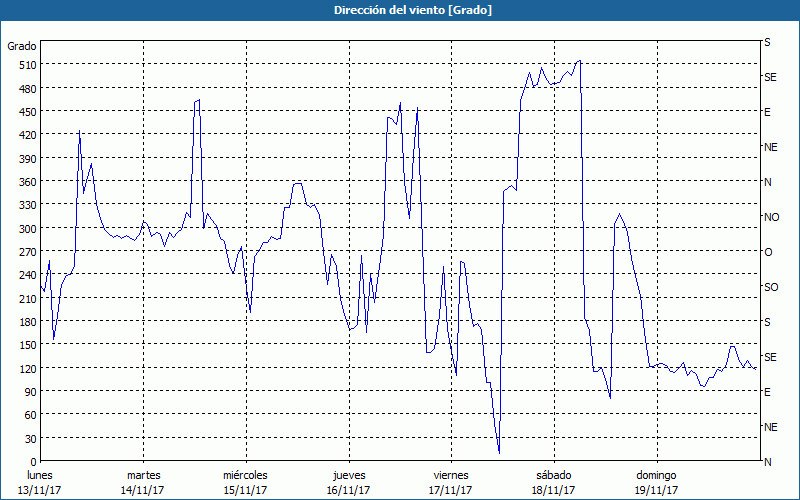Image resolution: width=800 pixels, height=500 pixels.
Task: Select the 510 value on the left axis
Action: [25, 65]
